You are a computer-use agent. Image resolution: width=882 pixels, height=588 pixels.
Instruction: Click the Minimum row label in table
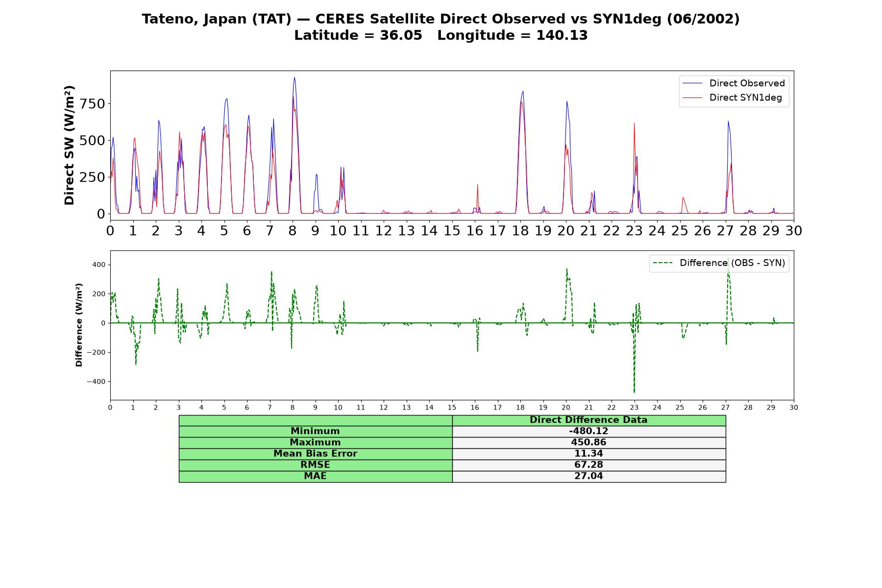click(315, 431)
